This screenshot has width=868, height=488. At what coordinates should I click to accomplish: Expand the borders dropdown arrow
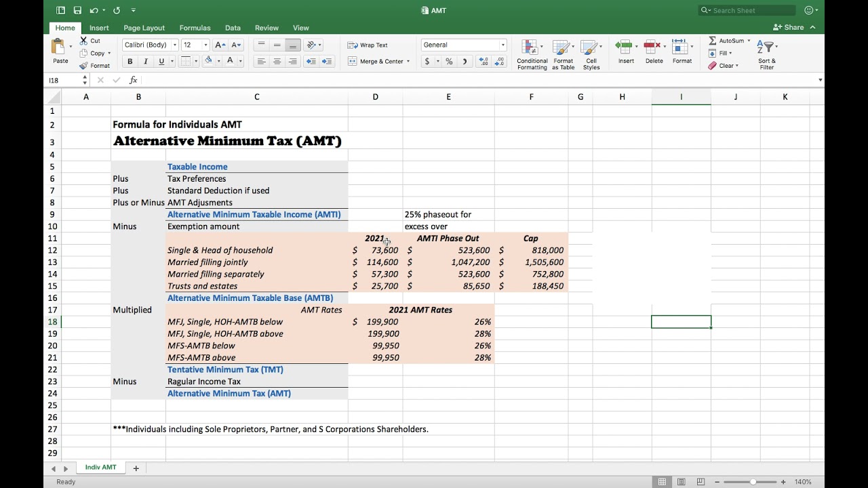(x=196, y=61)
